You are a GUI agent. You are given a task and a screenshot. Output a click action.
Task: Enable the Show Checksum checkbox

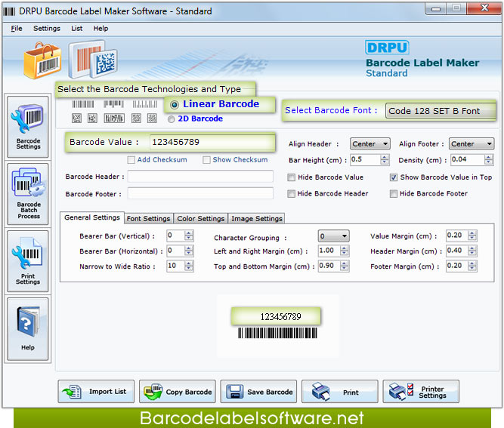pyautogui.click(x=207, y=160)
